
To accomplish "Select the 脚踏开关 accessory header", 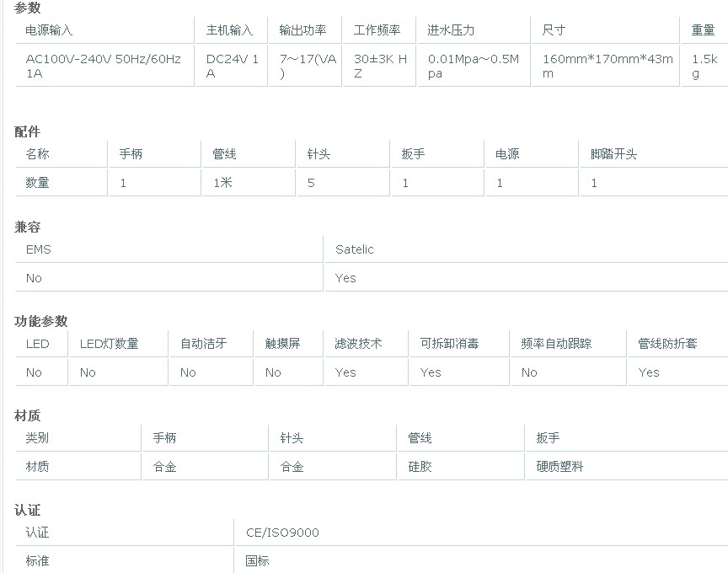I will click(x=613, y=154).
